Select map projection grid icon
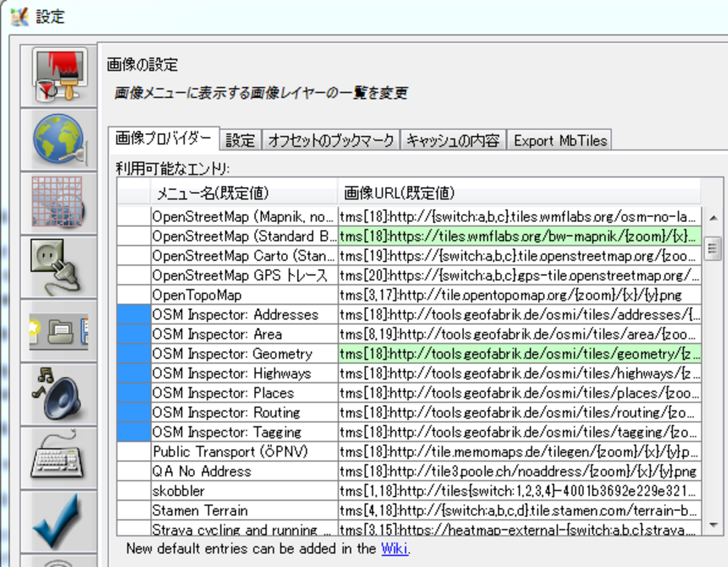Image resolution: width=728 pixels, height=567 pixels. [59, 203]
